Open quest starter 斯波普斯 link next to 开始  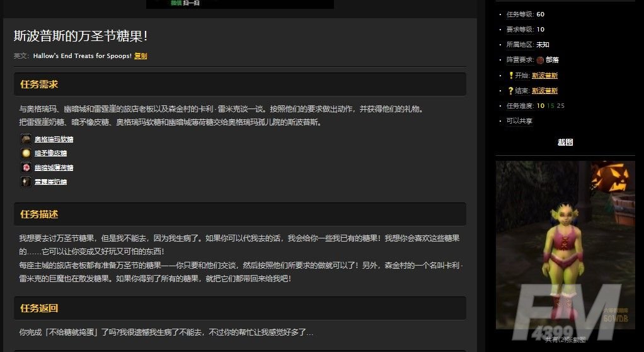pyautogui.click(x=544, y=75)
